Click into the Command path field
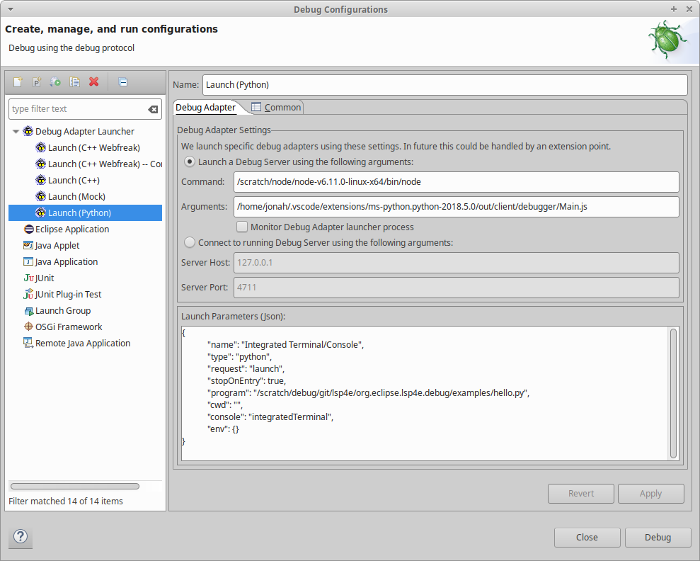 [x=455, y=182]
